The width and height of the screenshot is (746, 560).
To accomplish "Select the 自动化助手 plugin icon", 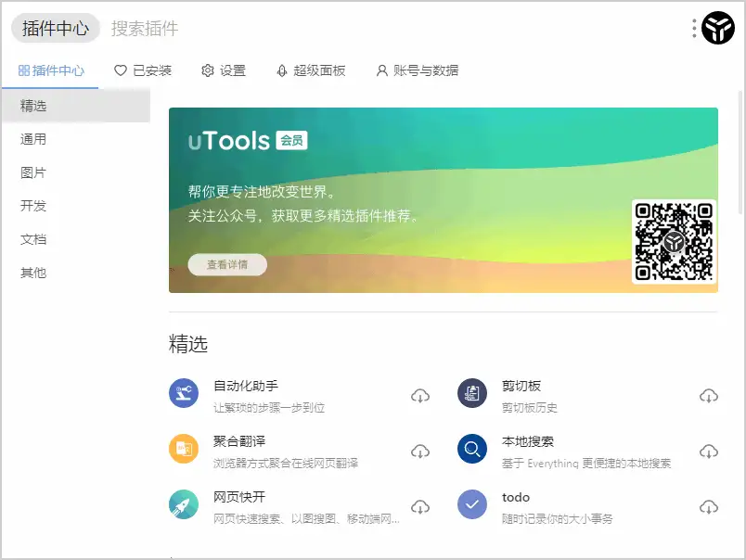I will [x=183, y=393].
